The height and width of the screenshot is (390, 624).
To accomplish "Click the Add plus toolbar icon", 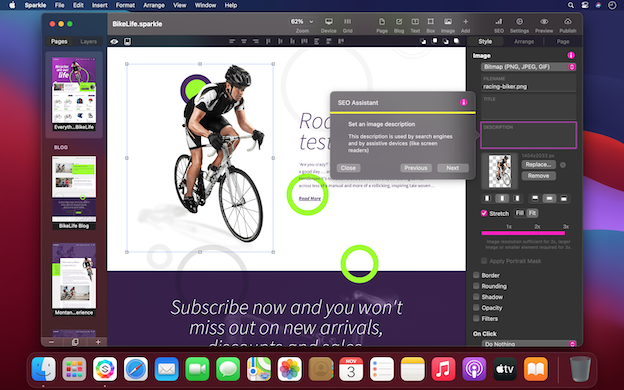I will (x=465, y=25).
